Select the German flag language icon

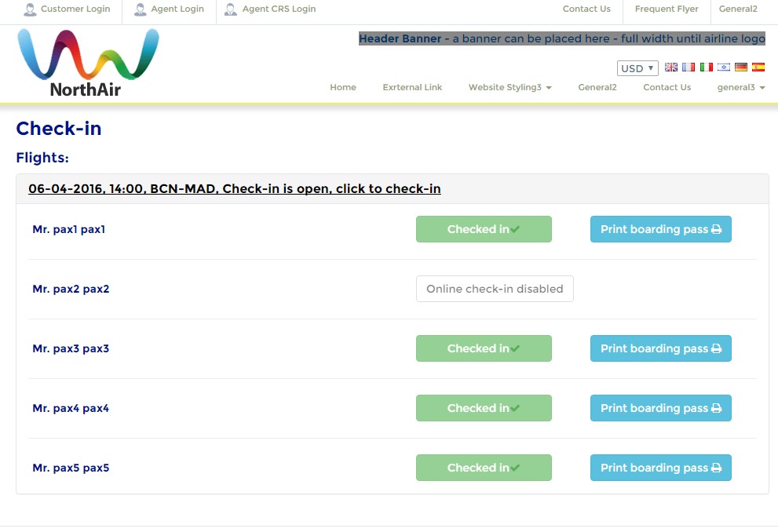pos(741,67)
